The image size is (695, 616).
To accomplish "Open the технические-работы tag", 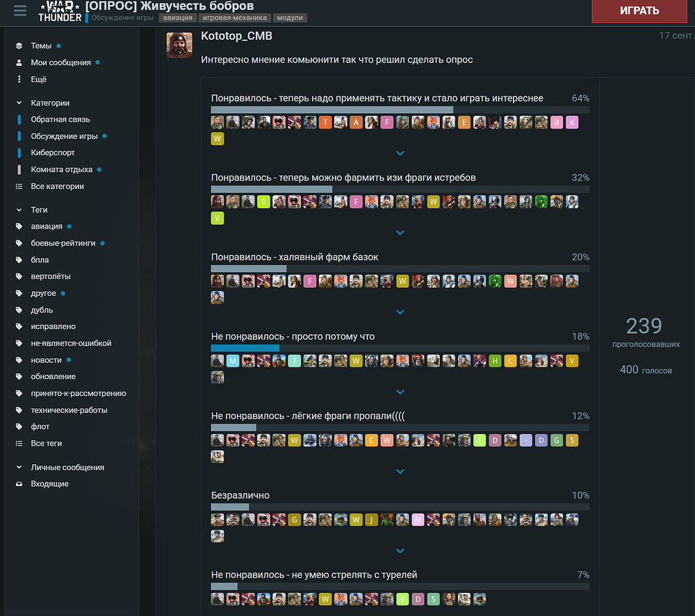I will click(x=69, y=410).
